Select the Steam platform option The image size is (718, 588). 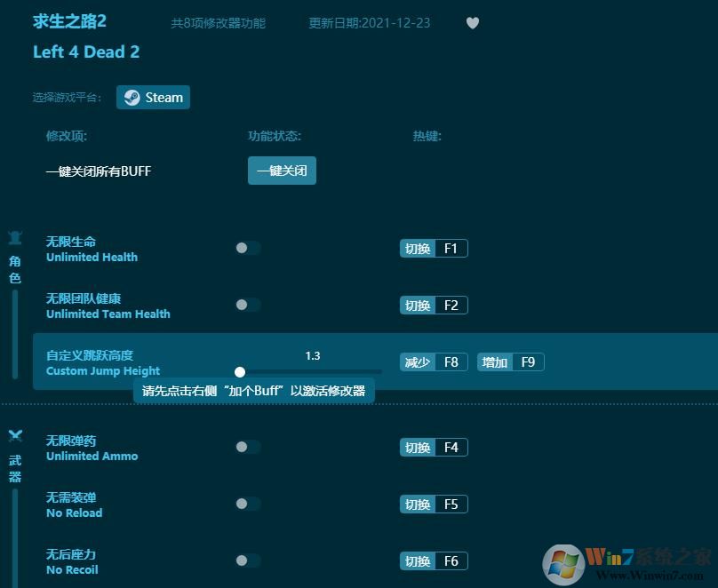[153, 97]
